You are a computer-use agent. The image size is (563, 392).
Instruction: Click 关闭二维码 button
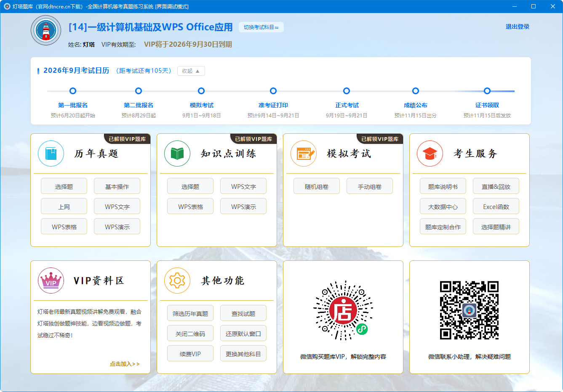click(190, 334)
